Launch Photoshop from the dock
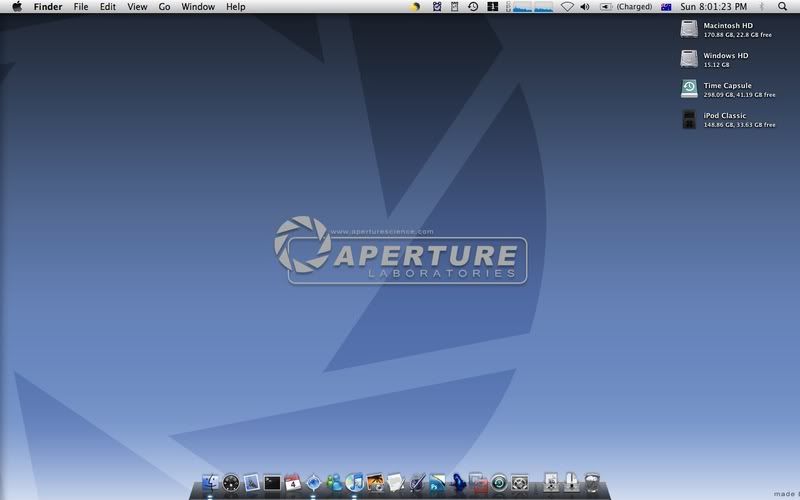Image resolution: width=800 pixels, height=500 pixels. tap(437, 482)
